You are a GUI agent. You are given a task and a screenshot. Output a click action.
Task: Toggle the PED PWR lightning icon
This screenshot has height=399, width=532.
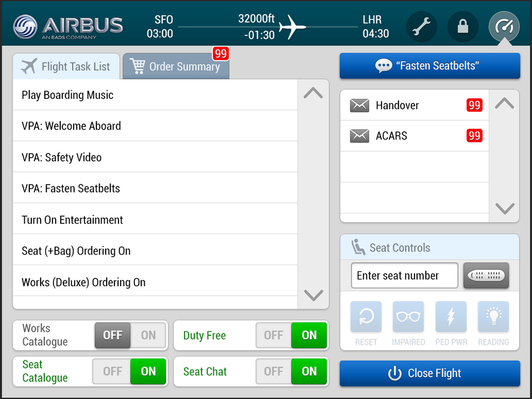tap(451, 317)
